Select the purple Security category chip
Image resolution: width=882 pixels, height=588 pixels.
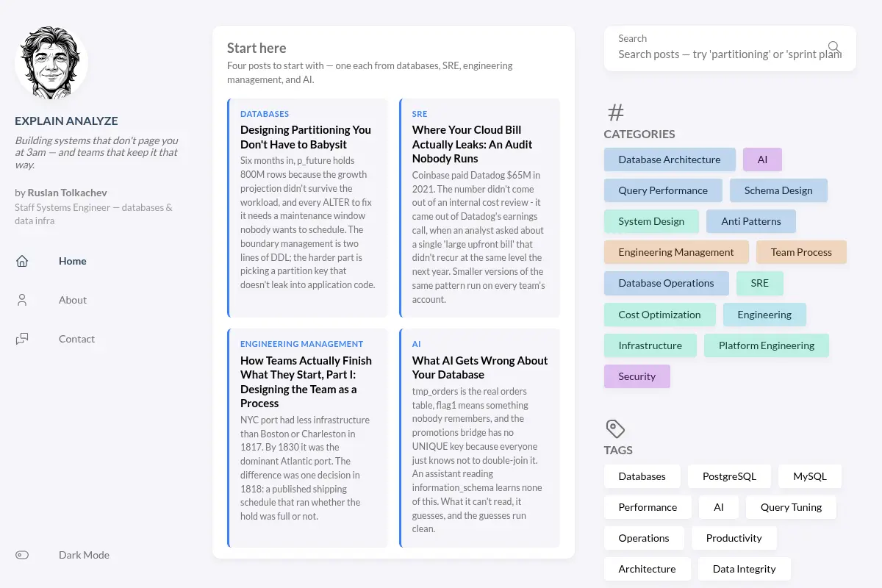coord(637,376)
